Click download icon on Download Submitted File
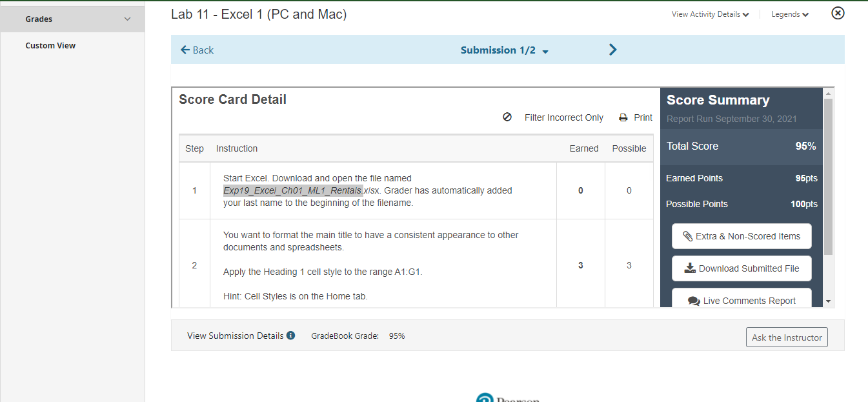This screenshot has height=402, width=868. [x=690, y=268]
